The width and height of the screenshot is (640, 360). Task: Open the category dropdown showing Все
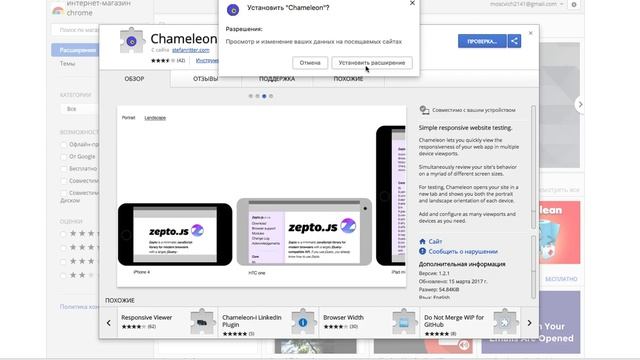pos(80,109)
